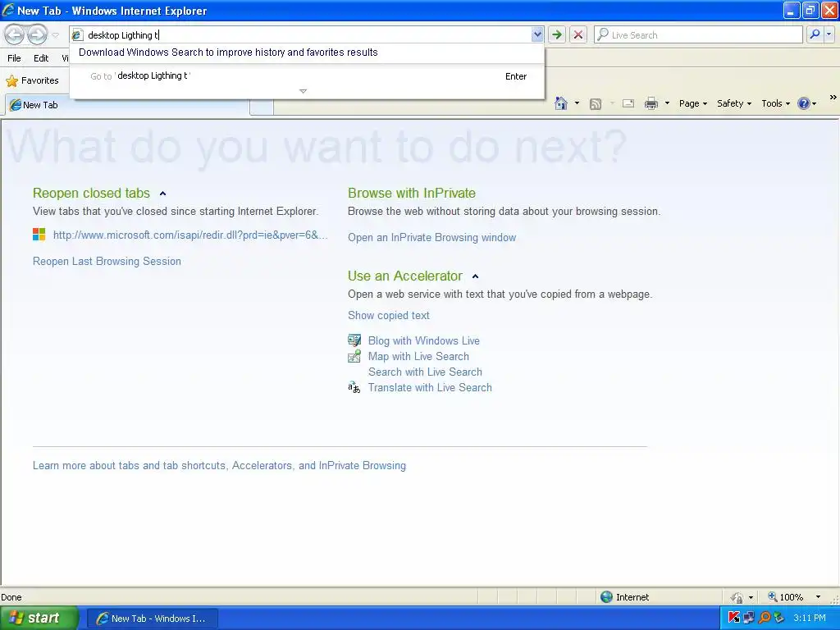Reopen the microsoft.com redir.dll closed tab link
This screenshot has width=840, height=630.
(190, 235)
